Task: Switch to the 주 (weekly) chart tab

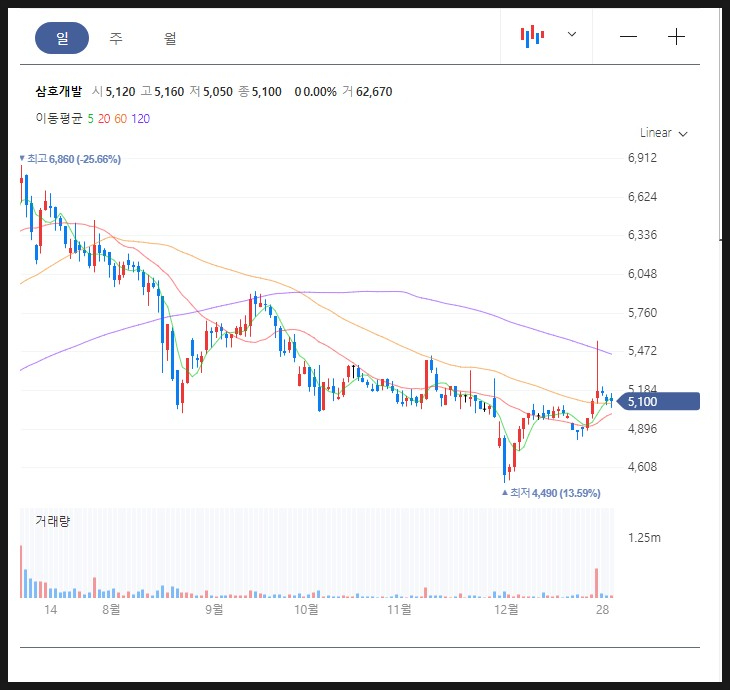Action: tap(116, 38)
